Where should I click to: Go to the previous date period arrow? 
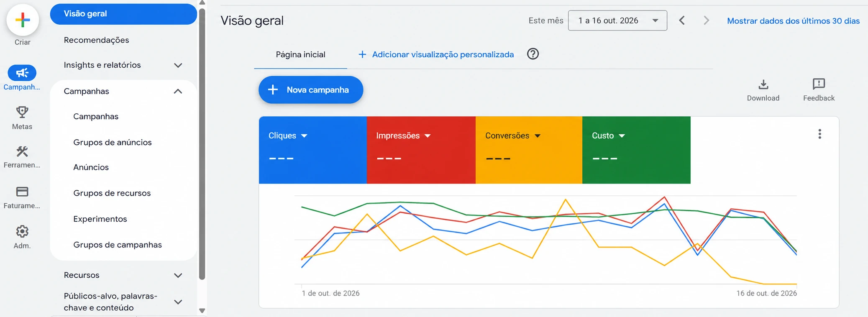(x=682, y=20)
